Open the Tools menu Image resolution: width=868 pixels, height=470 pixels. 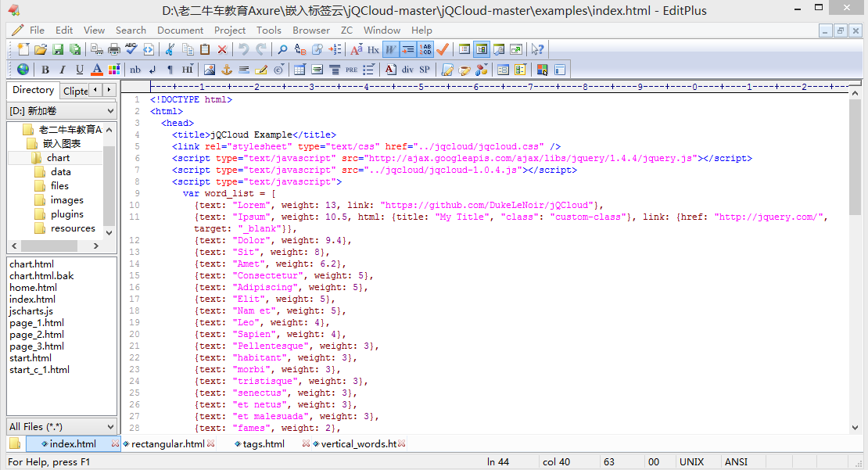[x=268, y=30]
